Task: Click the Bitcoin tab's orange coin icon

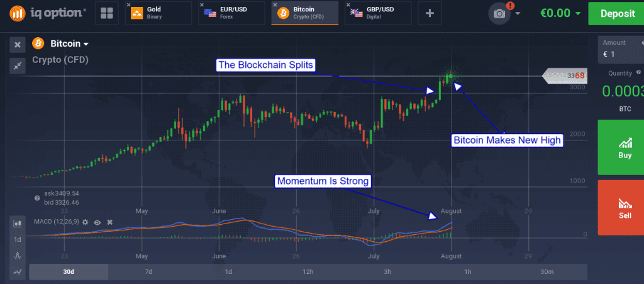Action: pos(284,13)
